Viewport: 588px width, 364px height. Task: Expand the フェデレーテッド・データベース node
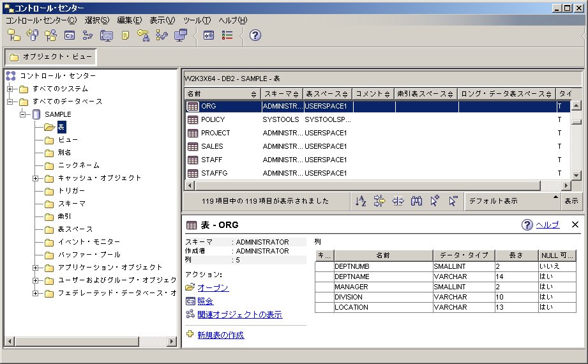click(x=36, y=293)
